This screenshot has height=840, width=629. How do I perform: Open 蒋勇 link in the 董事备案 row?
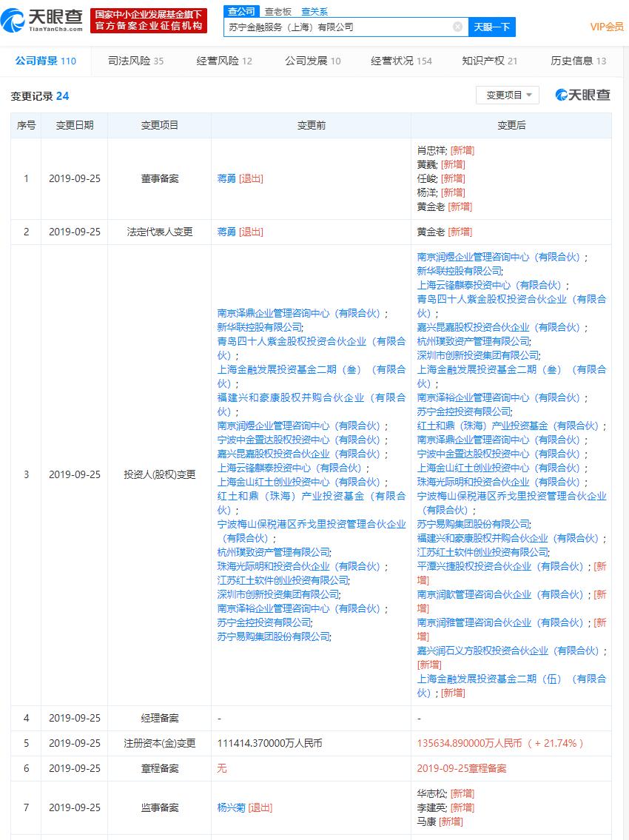(x=226, y=178)
